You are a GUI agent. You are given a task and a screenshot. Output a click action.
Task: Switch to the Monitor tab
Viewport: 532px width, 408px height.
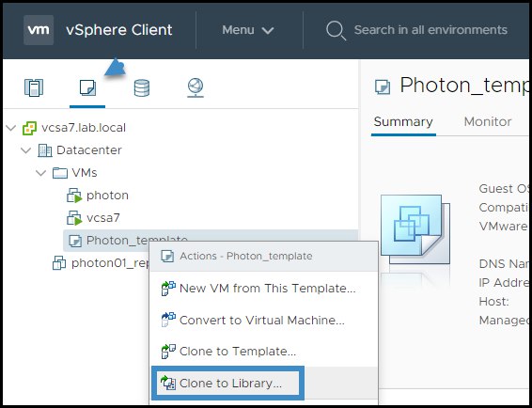pyautogui.click(x=488, y=121)
